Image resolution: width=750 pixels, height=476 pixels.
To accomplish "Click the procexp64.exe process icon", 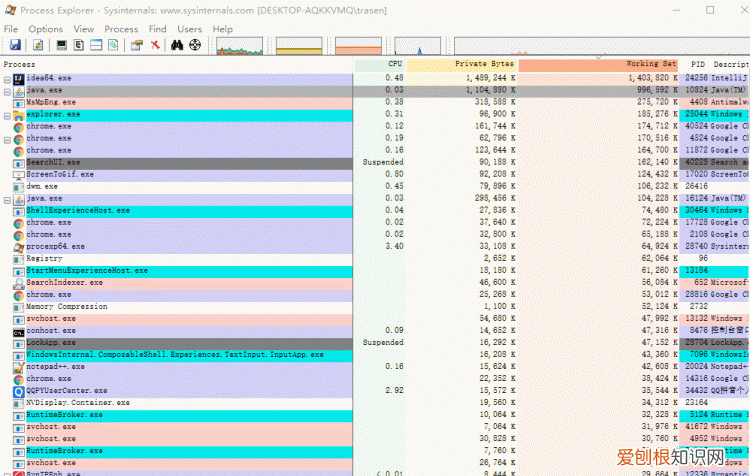I will click(x=19, y=247).
